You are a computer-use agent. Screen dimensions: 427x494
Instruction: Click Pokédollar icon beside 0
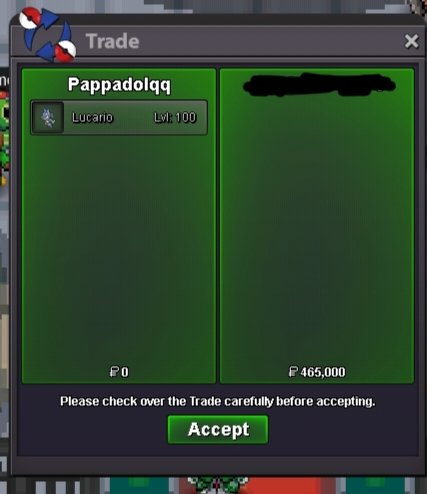pyautogui.click(x=114, y=371)
